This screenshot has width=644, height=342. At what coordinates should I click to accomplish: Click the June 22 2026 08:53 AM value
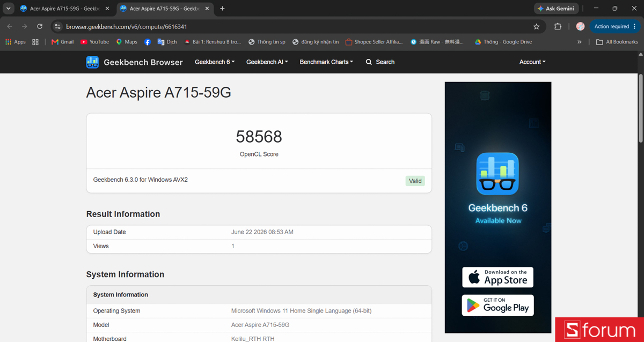[262, 232]
